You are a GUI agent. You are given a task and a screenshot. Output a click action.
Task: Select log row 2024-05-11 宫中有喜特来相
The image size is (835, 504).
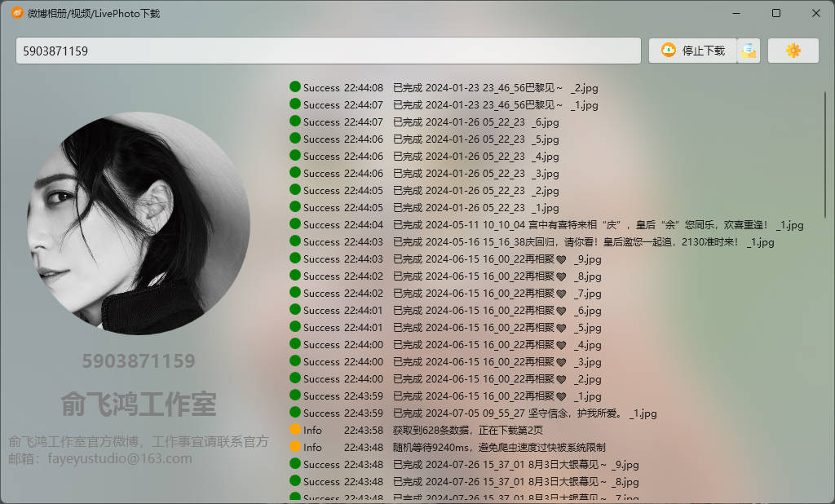pyautogui.click(x=546, y=225)
